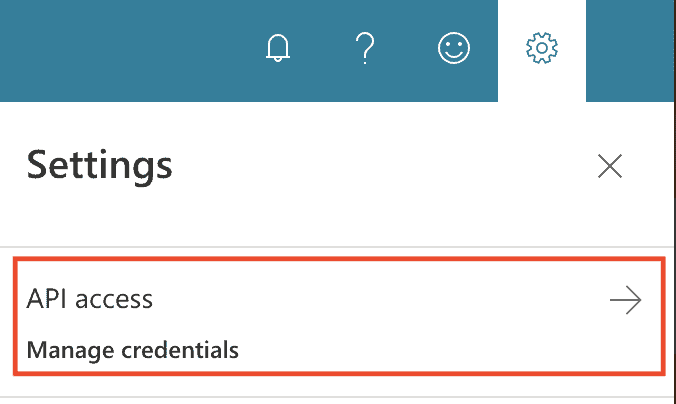The image size is (676, 404).
Task: Close the Settings panel with X
Action: (610, 166)
